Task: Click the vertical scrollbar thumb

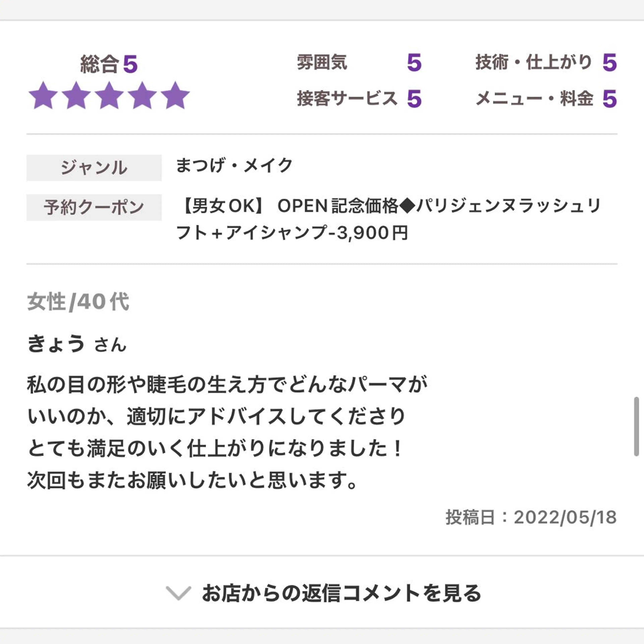Action: click(x=636, y=426)
